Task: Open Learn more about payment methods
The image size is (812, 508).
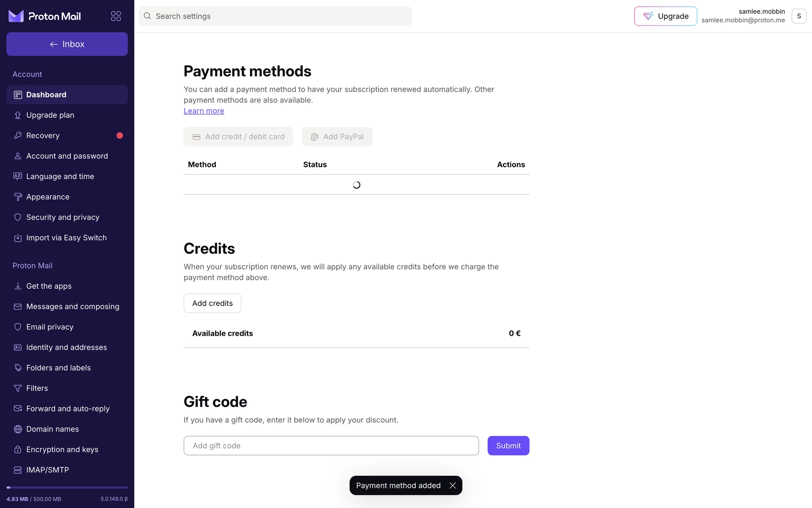Action: tap(204, 111)
